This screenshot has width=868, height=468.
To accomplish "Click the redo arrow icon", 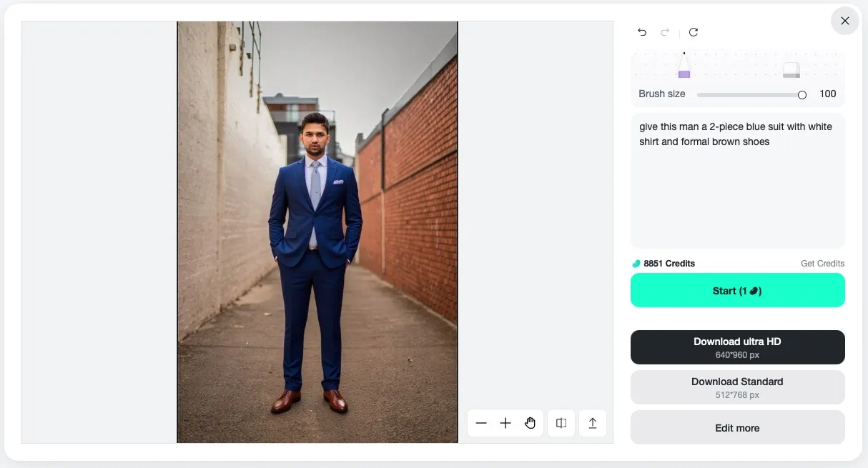I will point(665,32).
